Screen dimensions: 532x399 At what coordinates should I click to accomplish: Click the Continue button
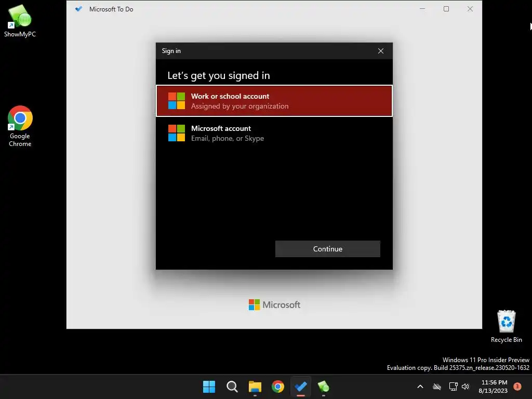click(327, 249)
